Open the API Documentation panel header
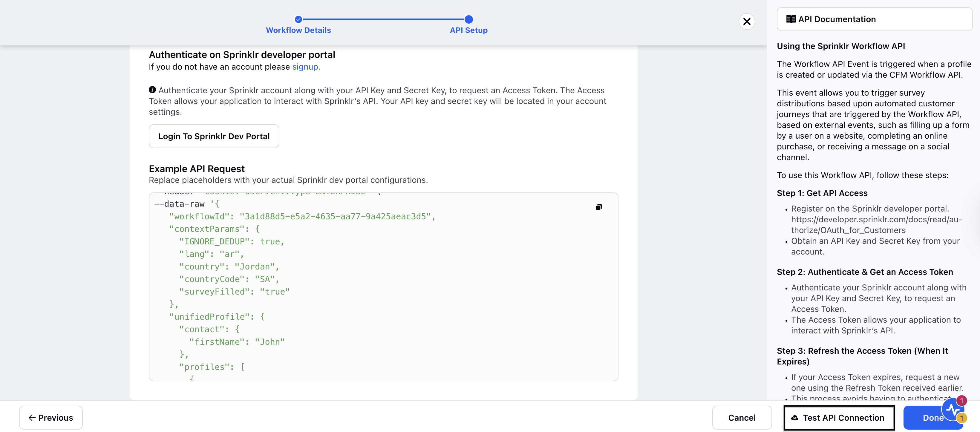 (x=874, y=19)
